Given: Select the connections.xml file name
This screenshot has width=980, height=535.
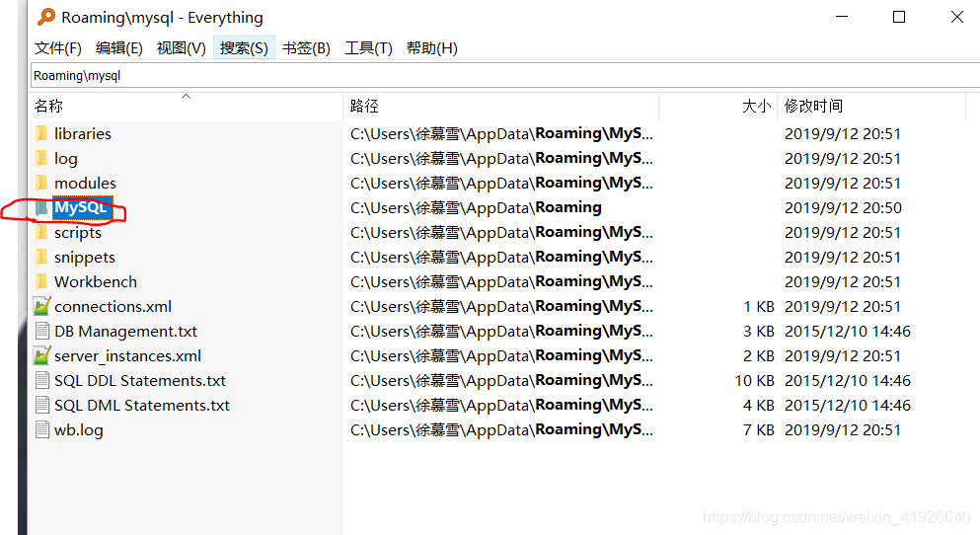Looking at the screenshot, I should 113,306.
